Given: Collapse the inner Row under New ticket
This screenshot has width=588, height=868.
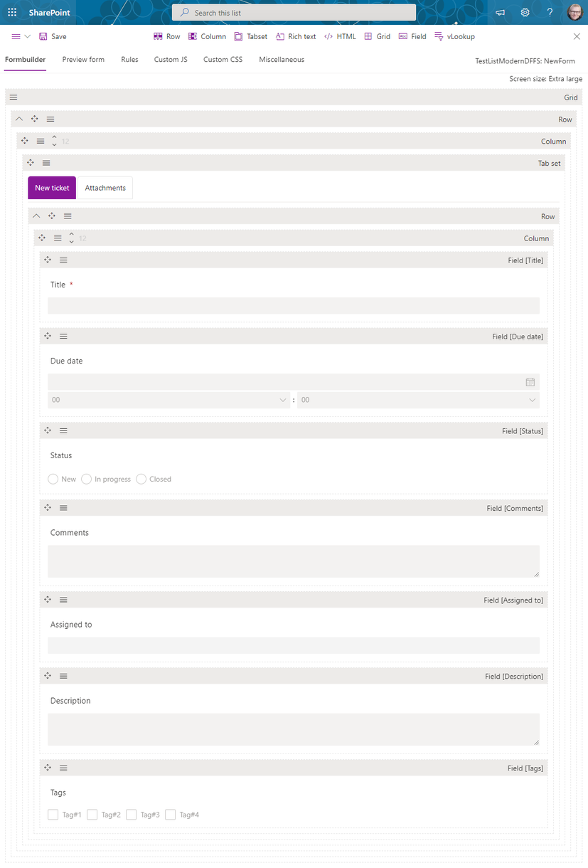Looking at the screenshot, I should pos(37,216).
